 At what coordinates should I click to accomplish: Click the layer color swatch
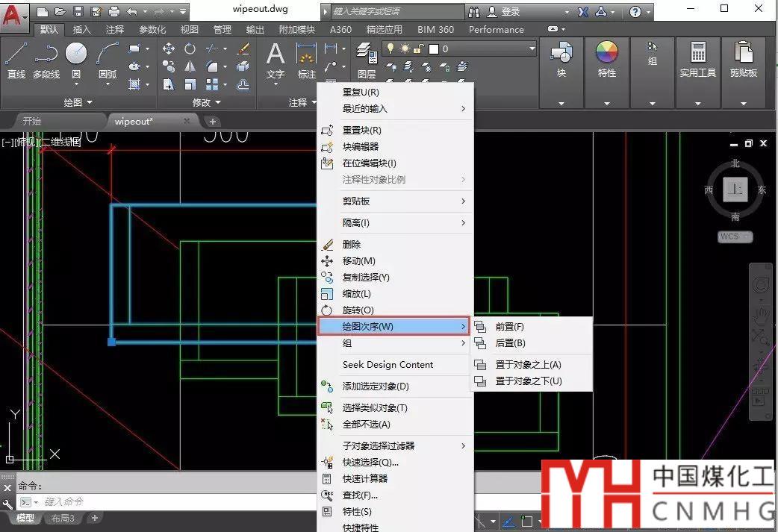(x=433, y=48)
